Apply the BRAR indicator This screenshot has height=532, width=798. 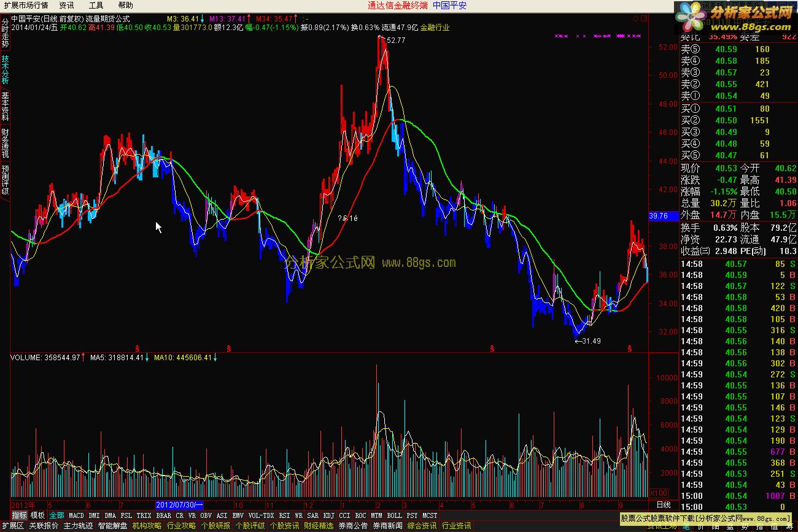[x=163, y=515]
